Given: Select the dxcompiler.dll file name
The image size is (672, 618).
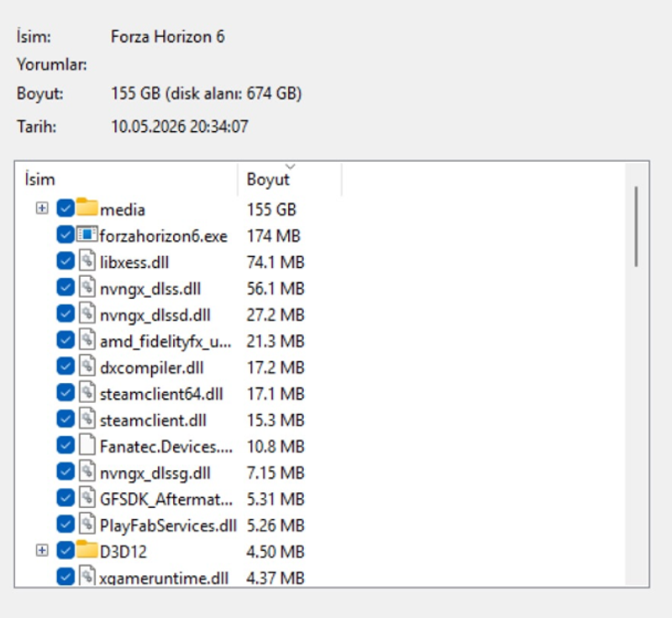Looking at the screenshot, I should click(151, 368).
